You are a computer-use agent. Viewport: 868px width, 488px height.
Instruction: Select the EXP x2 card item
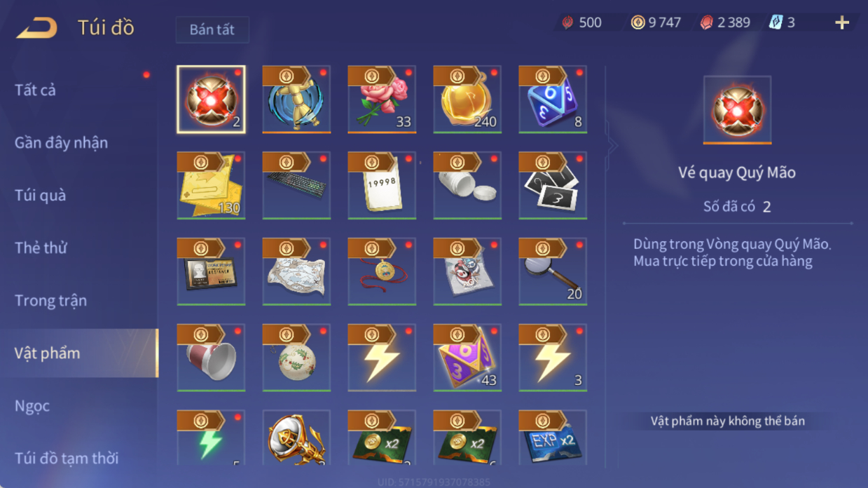pos(553,438)
